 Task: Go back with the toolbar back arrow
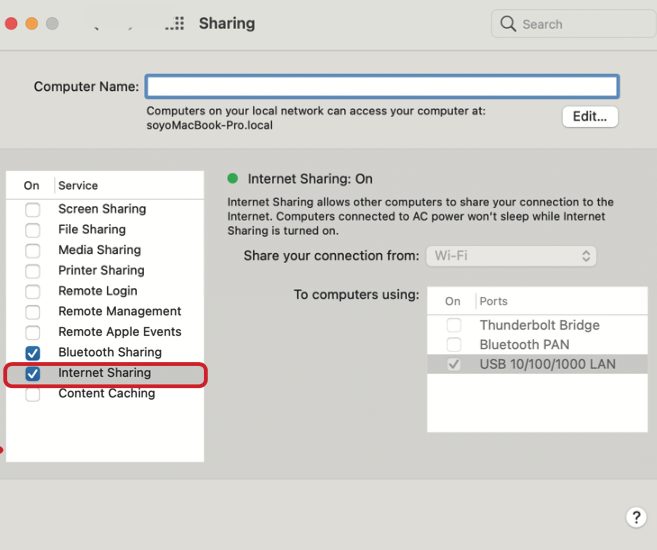pos(96,28)
